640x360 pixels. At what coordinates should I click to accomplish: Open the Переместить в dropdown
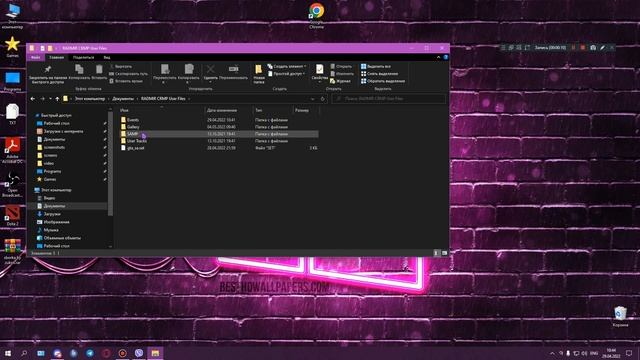click(164, 73)
